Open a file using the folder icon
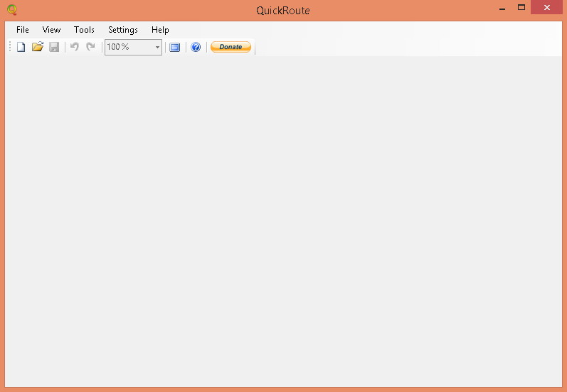The image size is (567, 392). tap(38, 47)
